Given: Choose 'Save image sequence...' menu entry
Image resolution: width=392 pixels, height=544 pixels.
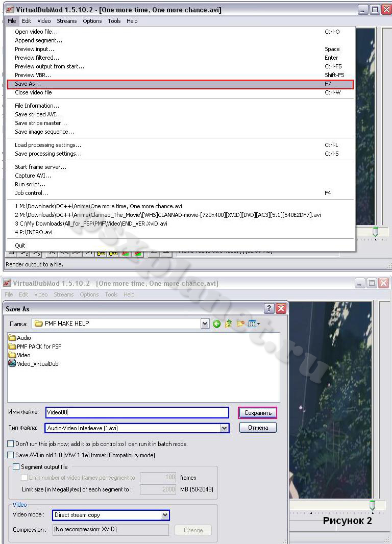Looking at the screenshot, I should click(180, 132).
